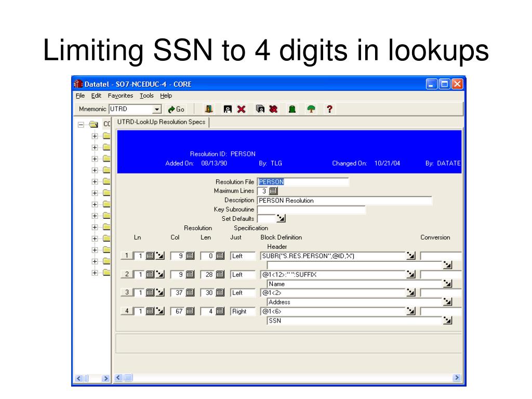Screen dimensions: 532x399
Task: Open calculator next to Col 37 in row 3
Action: click(190, 292)
